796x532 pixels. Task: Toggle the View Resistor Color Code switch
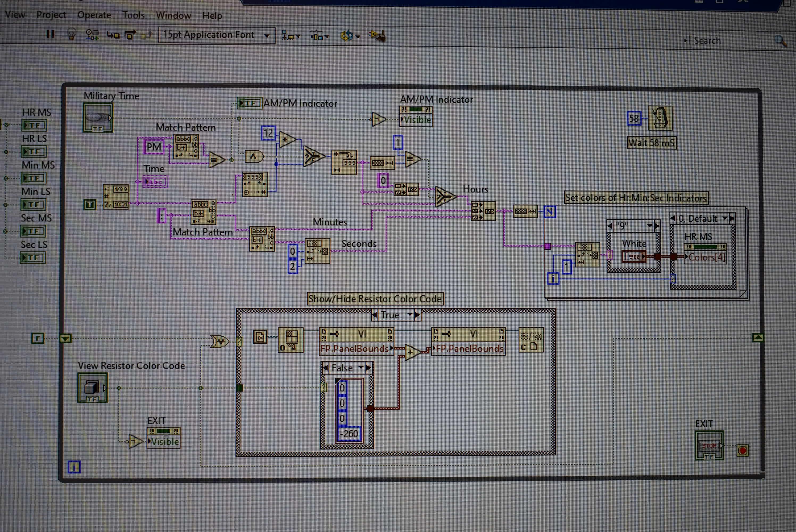click(92, 388)
